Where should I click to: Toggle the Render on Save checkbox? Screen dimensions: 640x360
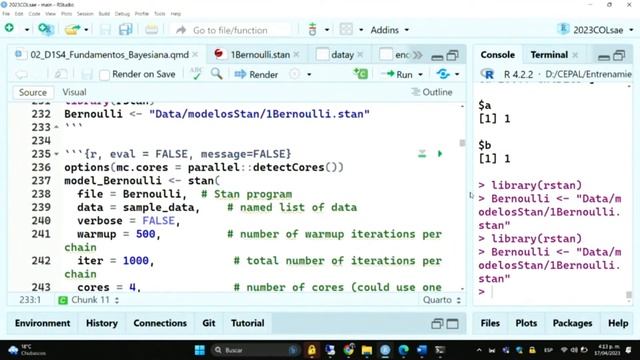coord(104,75)
